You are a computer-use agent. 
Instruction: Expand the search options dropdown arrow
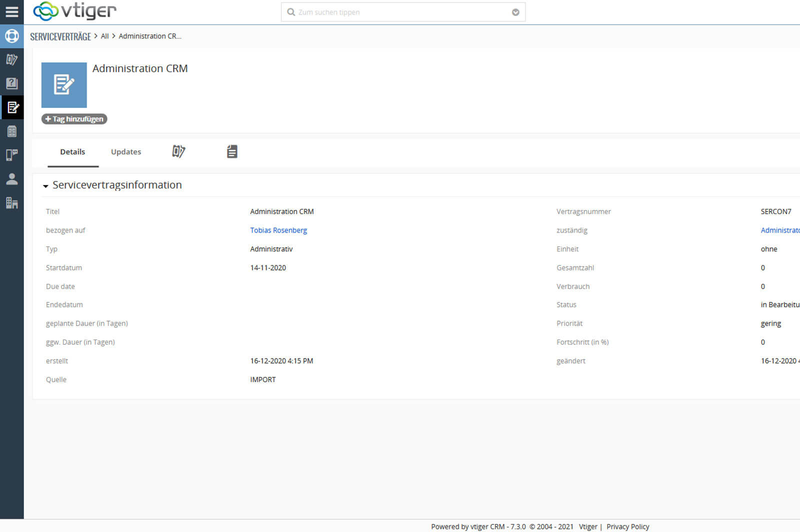pos(515,12)
